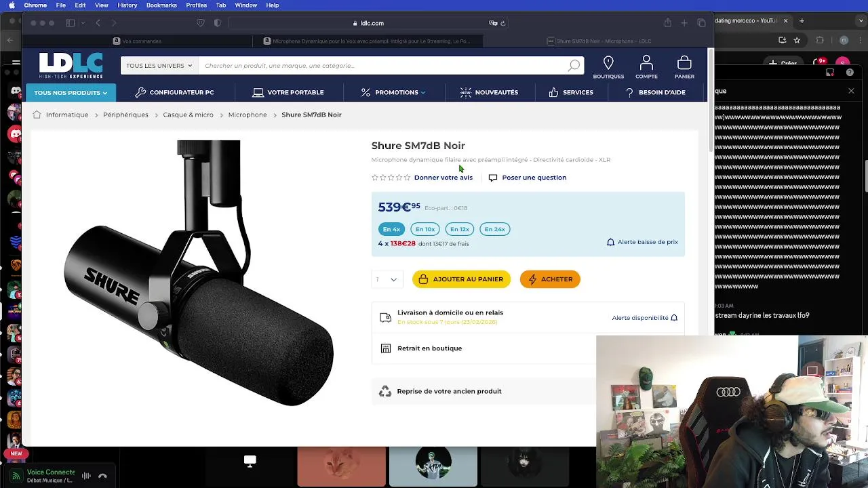Click the search magnifier icon
Screen dimensions: 868x488
pyautogui.click(x=574, y=66)
